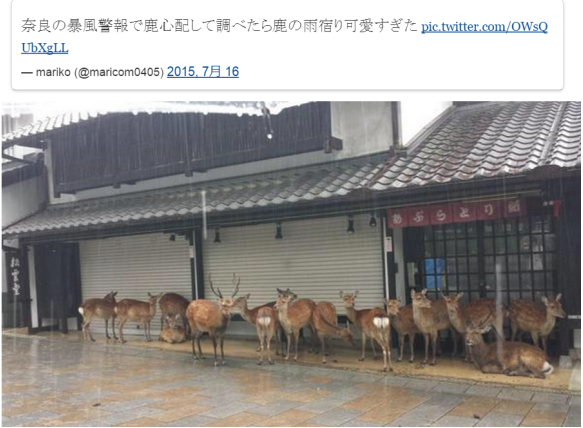Click the lattice window behind the deer
The image size is (583, 428).
click(489, 258)
